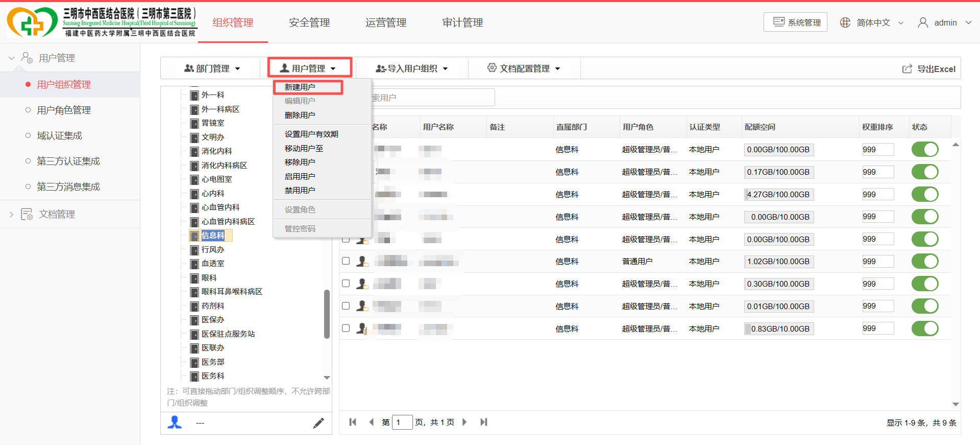Click the 系统管理 button

pyautogui.click(x=795, y=22)
